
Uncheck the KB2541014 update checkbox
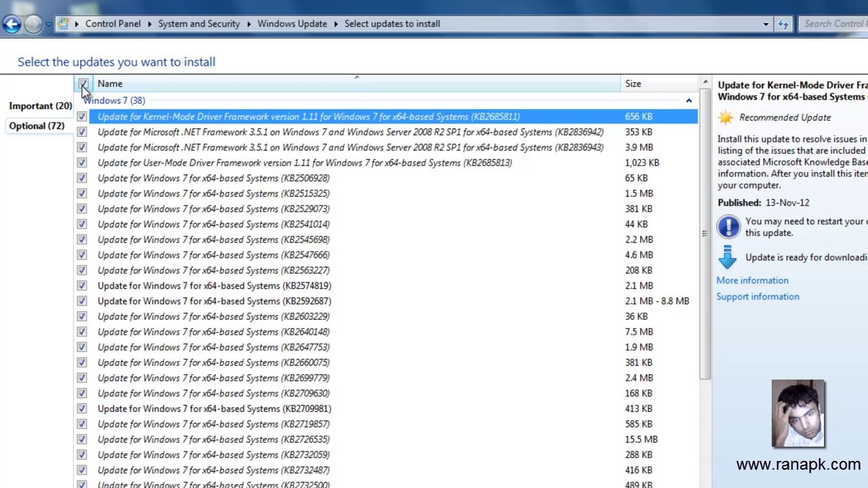pyautogui.click(x=82, y=224)
